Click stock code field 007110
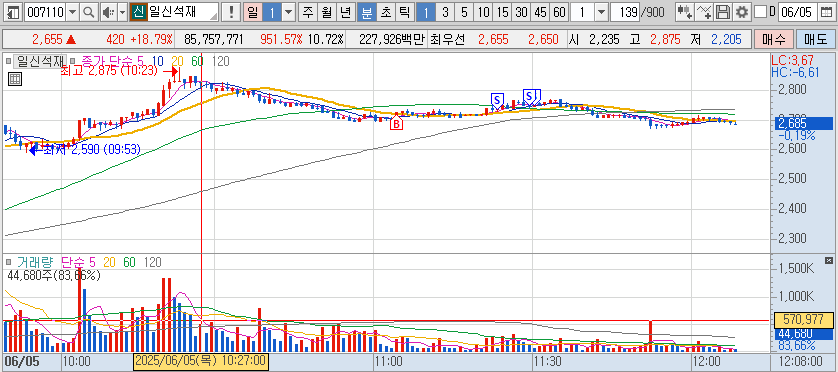 point(46,12)
